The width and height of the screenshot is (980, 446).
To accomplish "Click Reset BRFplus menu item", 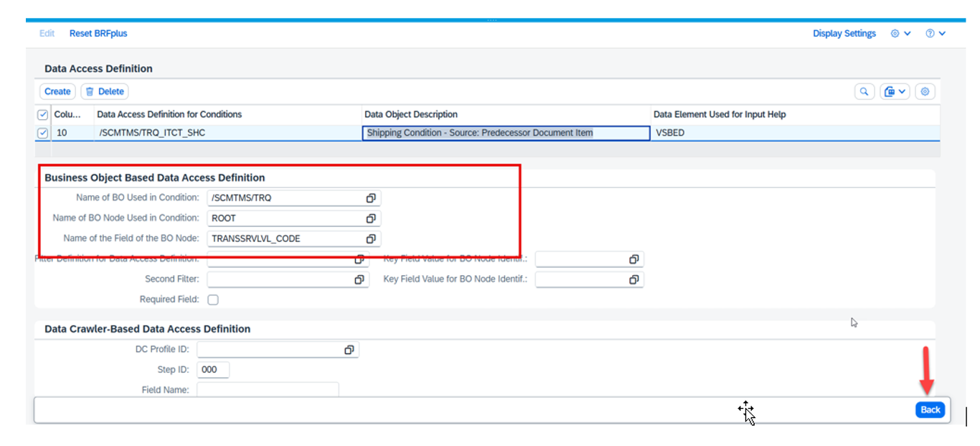I will pyautogui.click(x=98, y=34).
